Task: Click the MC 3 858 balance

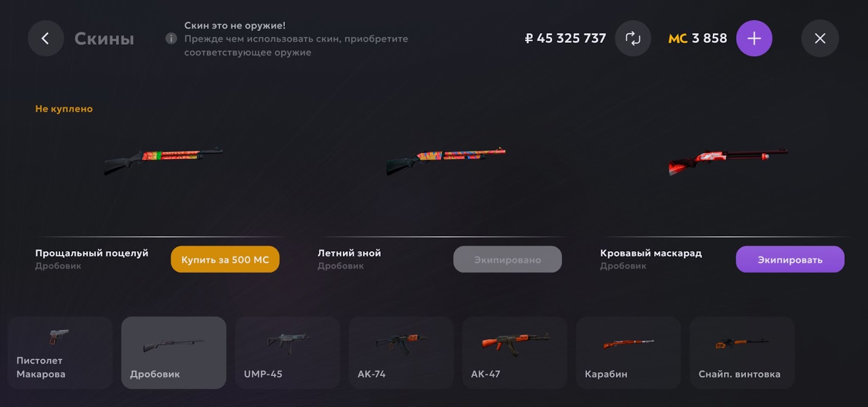Action: (698, 39)
